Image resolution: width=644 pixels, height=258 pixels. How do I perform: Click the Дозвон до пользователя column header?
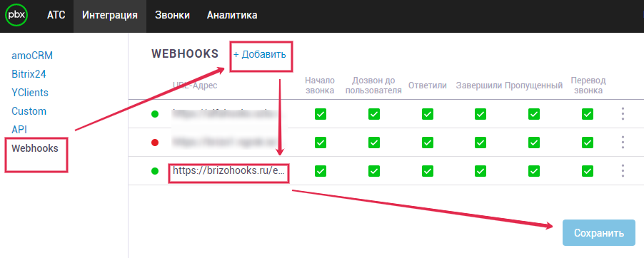click(373, 86)
